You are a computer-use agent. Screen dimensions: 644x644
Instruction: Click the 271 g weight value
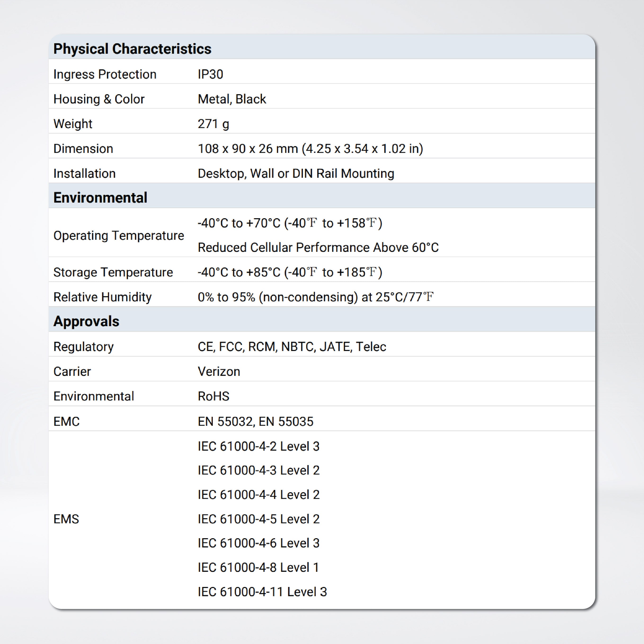[213, 124]
